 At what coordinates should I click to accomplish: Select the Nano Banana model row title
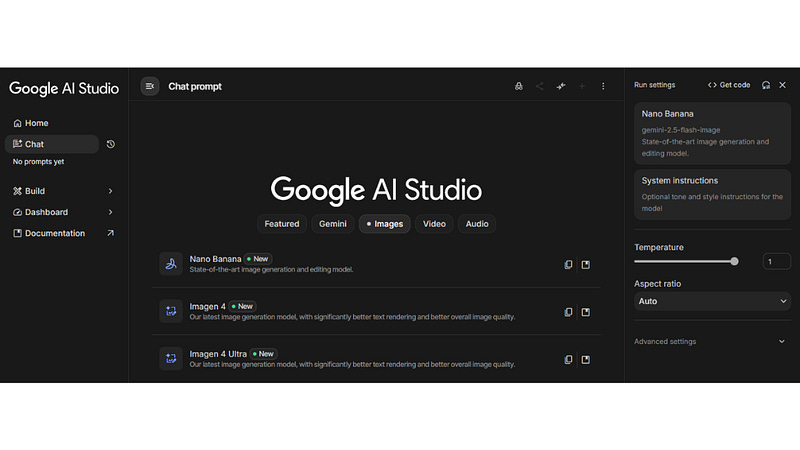click(215, 259)
